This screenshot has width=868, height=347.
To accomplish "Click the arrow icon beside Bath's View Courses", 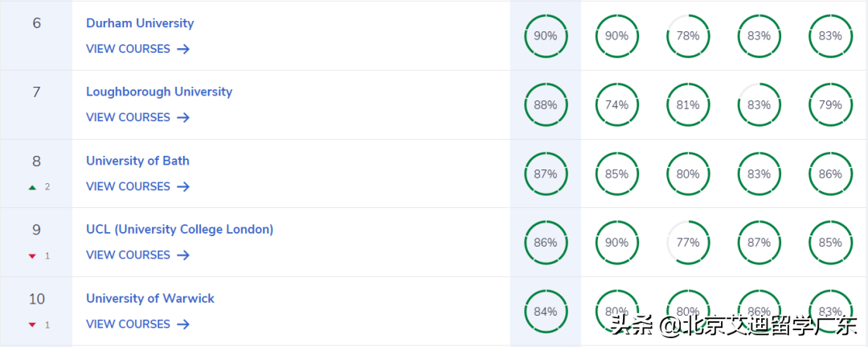I will (x=183, y=186).
